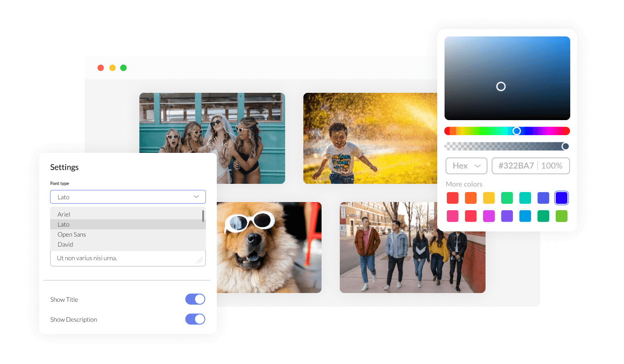The height and width of the screenshot is (364, 624).
Task: Pick the selected dark blue swatch
Action: coord(562,198)
